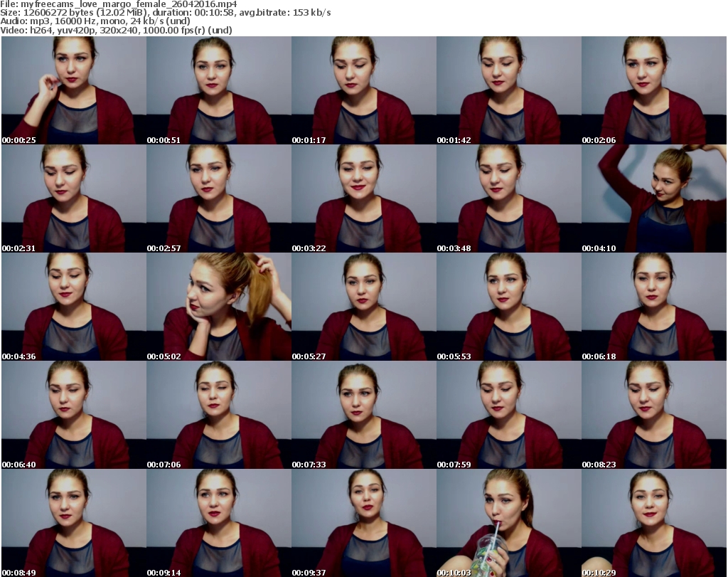Open the ponytail frame at 00:05:02
The width and height of the screenshot is (728, 577).
click(x=219, y=307)
